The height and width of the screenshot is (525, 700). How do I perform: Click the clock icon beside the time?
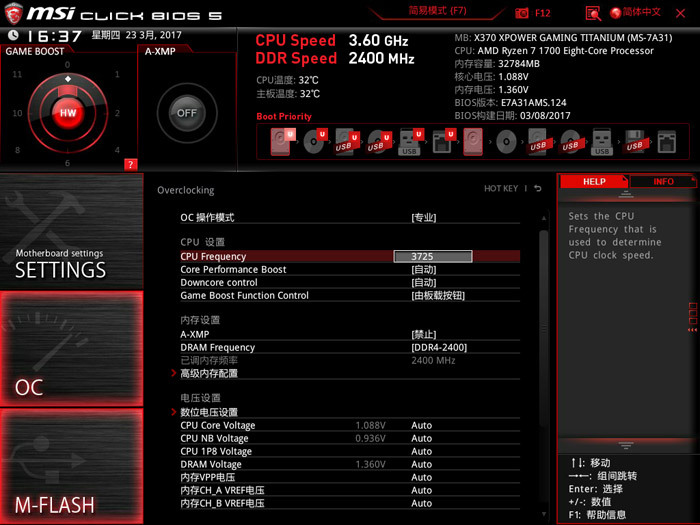pos(13,35)
